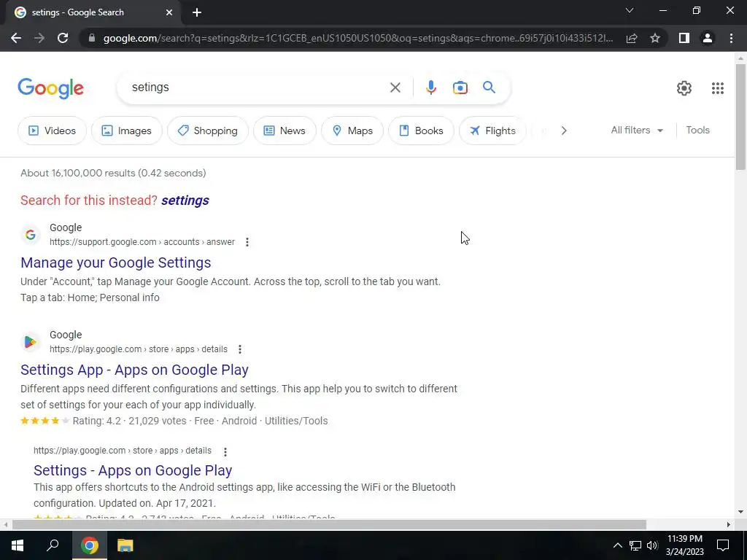The height and width of the screenshot is (560, 747).
Task: Open 'Settings - Apps on Google Play' result
Action: [133, 470]
